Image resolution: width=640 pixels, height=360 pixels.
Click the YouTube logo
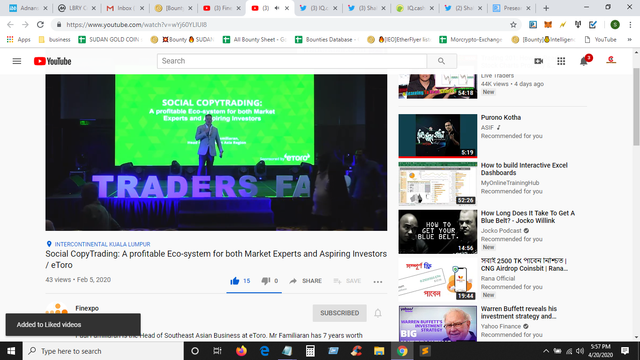click(53, 61)
